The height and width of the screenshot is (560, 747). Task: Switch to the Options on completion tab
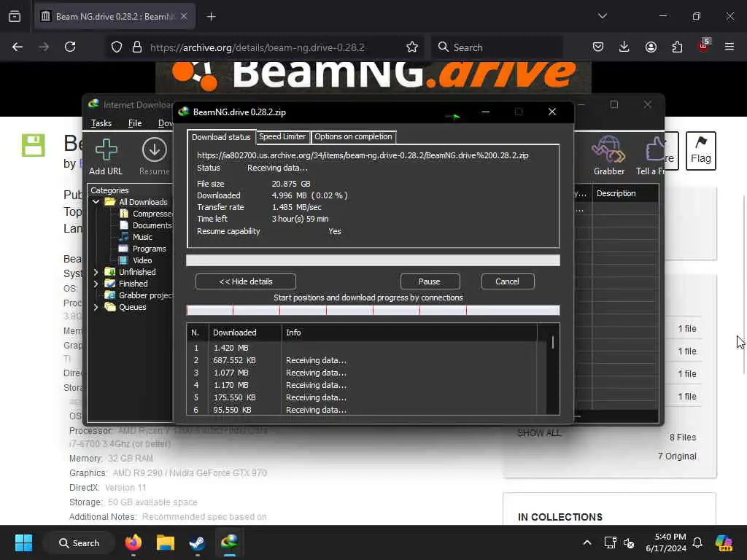click(353, 136)
